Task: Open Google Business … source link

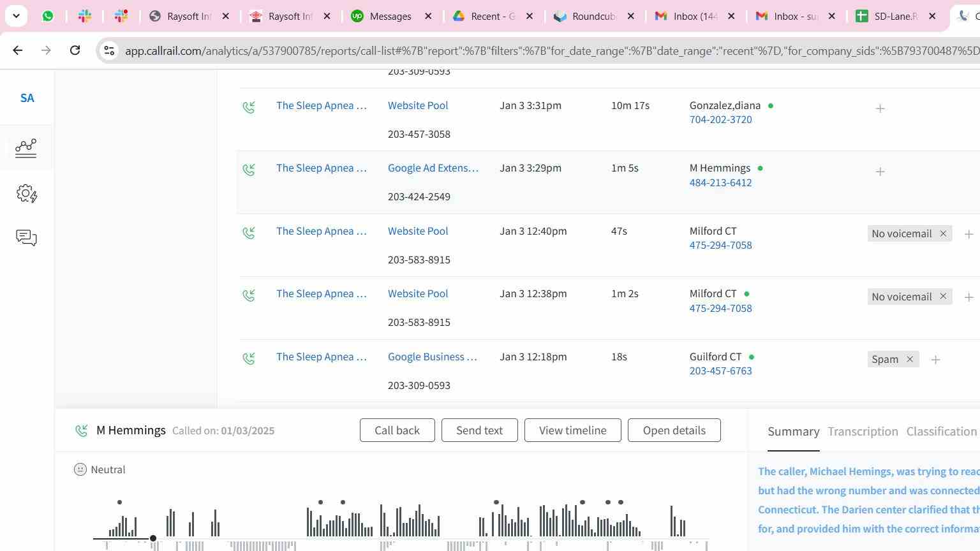Action: pyautogui.click(x=433, y=357)
